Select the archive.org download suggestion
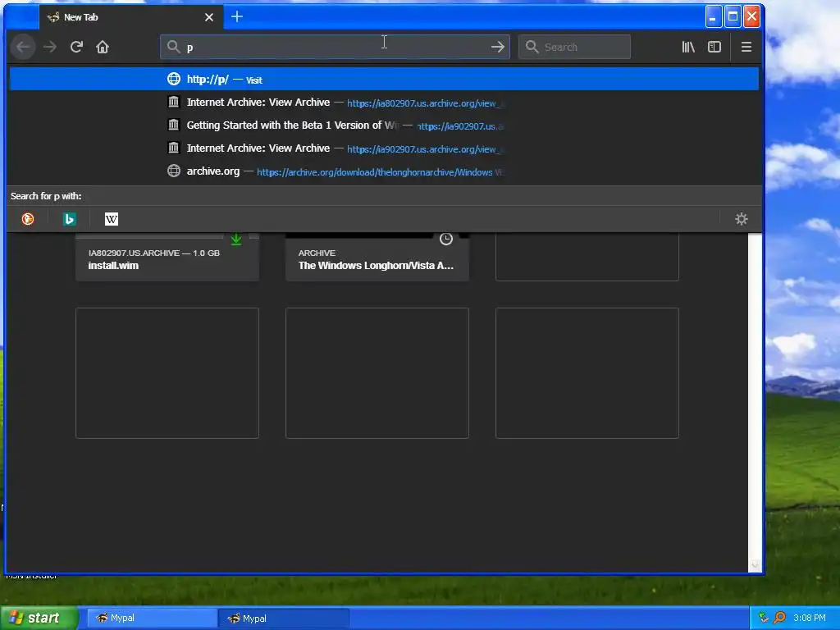The height and width of the screenshot is (630, 840). click(x=384, y=171)
